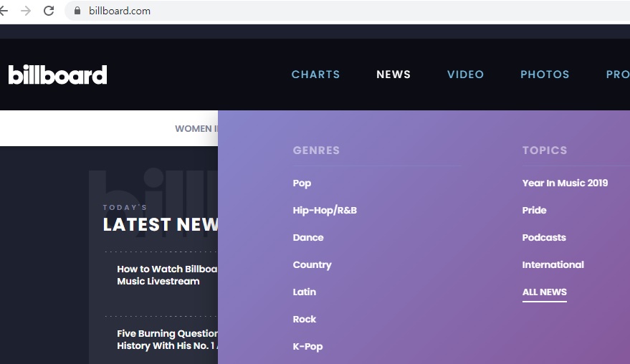Image resolution: width=630 pixels, height=364 pixels.
Task: Go to the Podcasts topic
Action: point(544,238)
